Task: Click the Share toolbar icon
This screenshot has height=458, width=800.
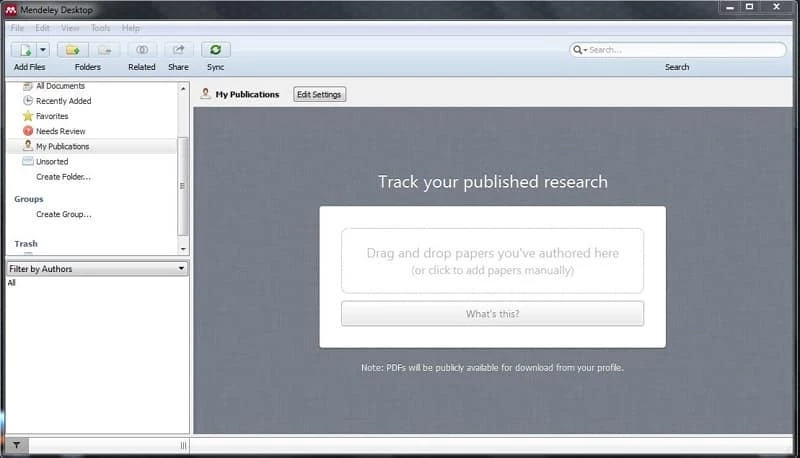Action: click(x=178, y=49)
